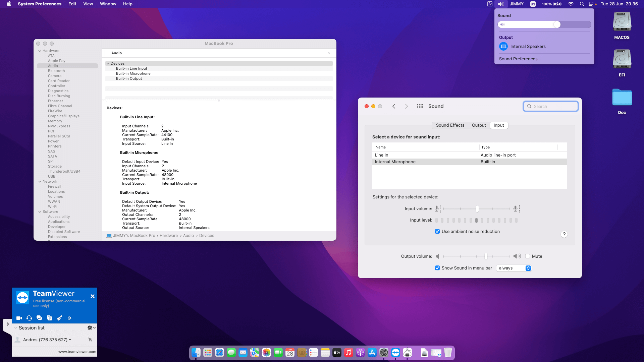Open Sound Preferences… from the Sound popup
The width and height of the screenshot is (644, 362).
pyautogui.click(x=520, y=59)
